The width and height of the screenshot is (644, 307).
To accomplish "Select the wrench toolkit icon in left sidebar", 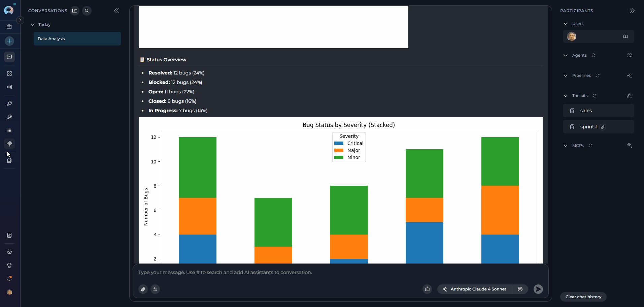I will click(x=9, y=117).
